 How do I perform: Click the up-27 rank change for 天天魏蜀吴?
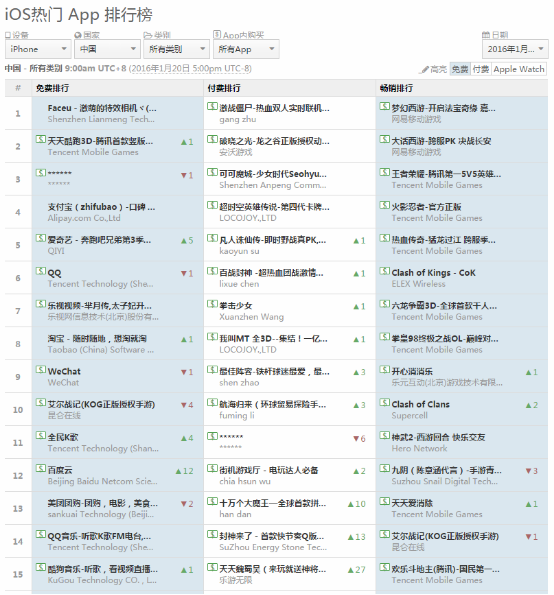[356, 570]
